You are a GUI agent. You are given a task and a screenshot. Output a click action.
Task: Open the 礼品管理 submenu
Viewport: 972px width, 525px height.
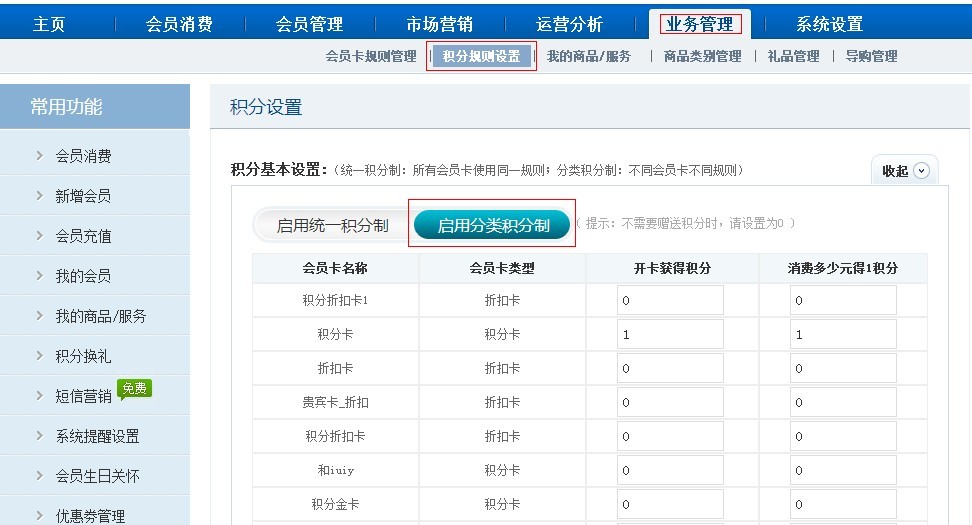click(x=793, y=56)
